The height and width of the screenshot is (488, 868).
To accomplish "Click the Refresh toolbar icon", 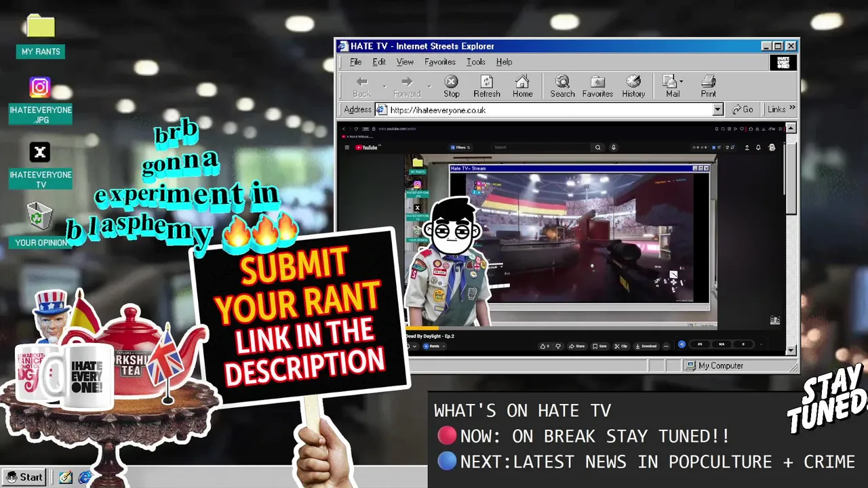I will (486, 87).
